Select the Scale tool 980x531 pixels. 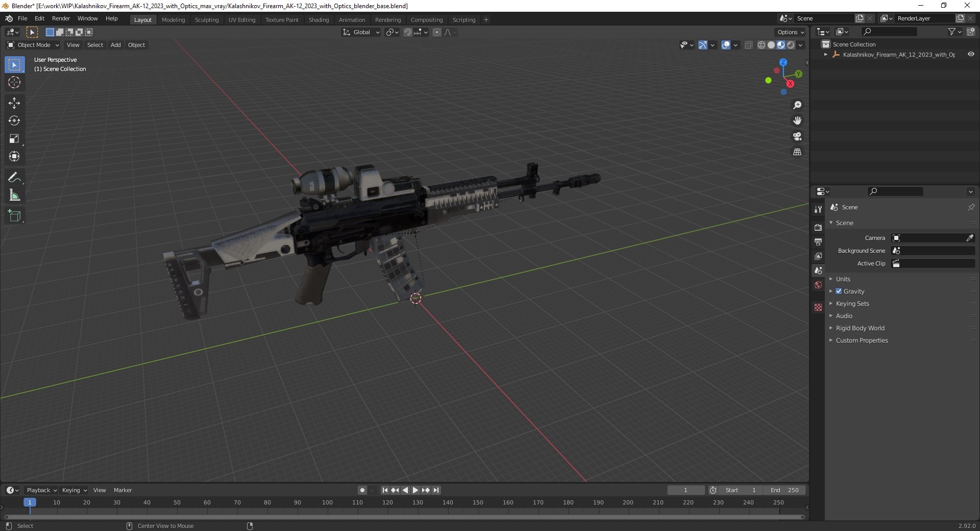coord(14,139)
